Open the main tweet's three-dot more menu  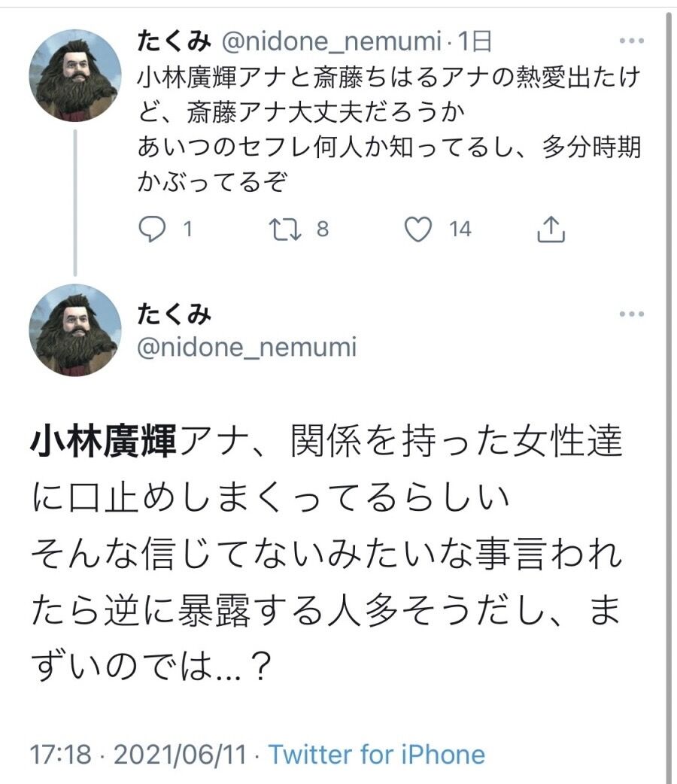point(630,313)
